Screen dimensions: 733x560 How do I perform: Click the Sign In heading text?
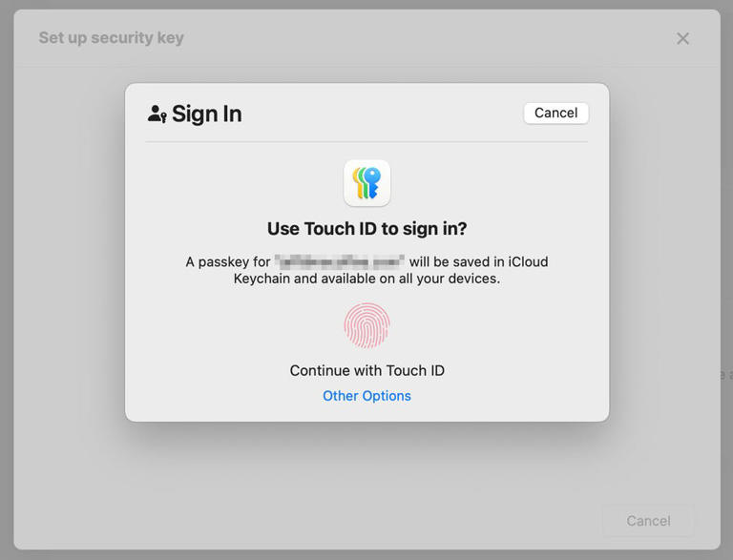pyautogui.click(x=206, y=114)
